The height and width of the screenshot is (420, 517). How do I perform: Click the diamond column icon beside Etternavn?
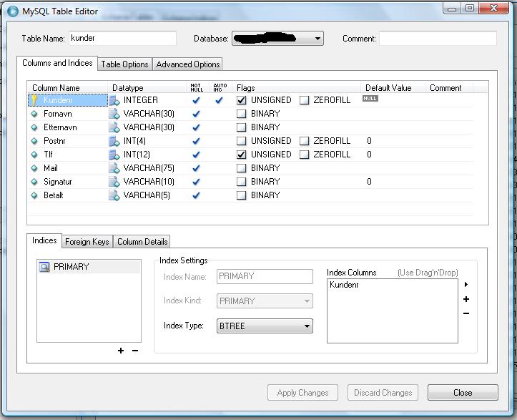[x=34, y=127]
